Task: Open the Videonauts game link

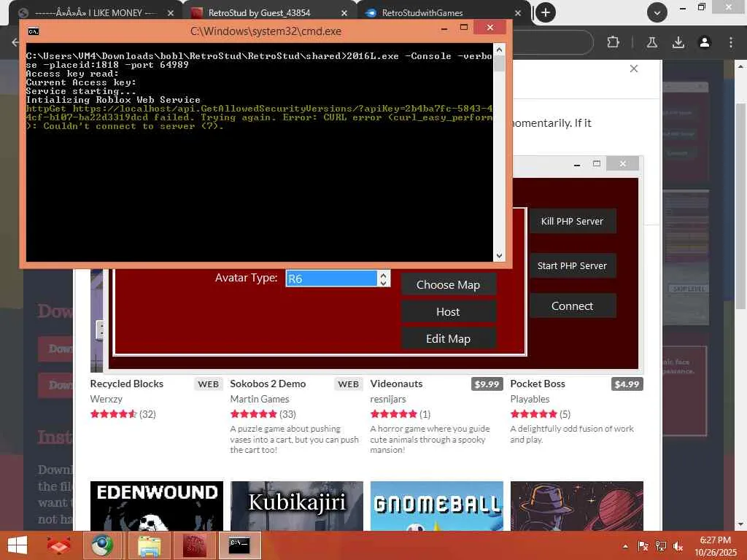Action: (x=396, y=384)
